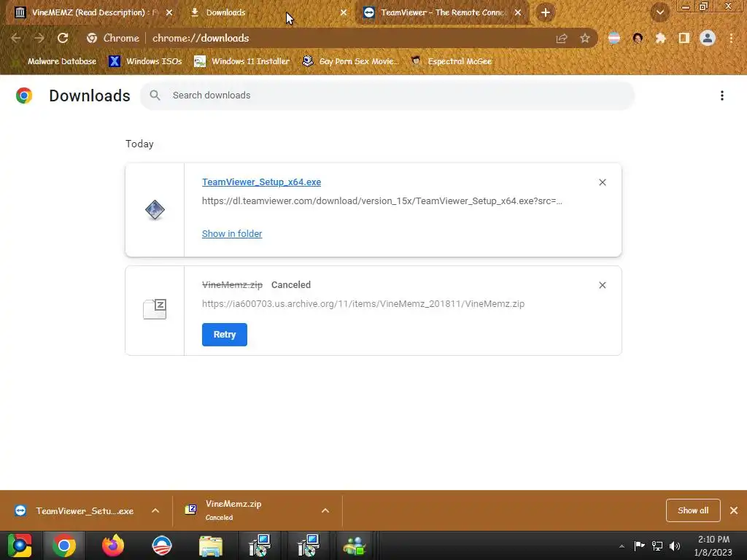Click the Search downloads field

click(387, 96)
